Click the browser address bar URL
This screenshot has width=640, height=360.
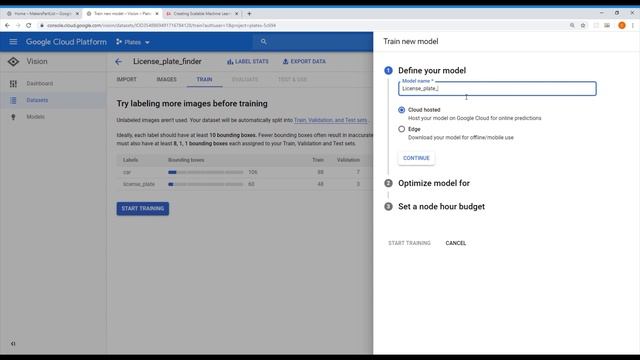click(x=161, y=25)
